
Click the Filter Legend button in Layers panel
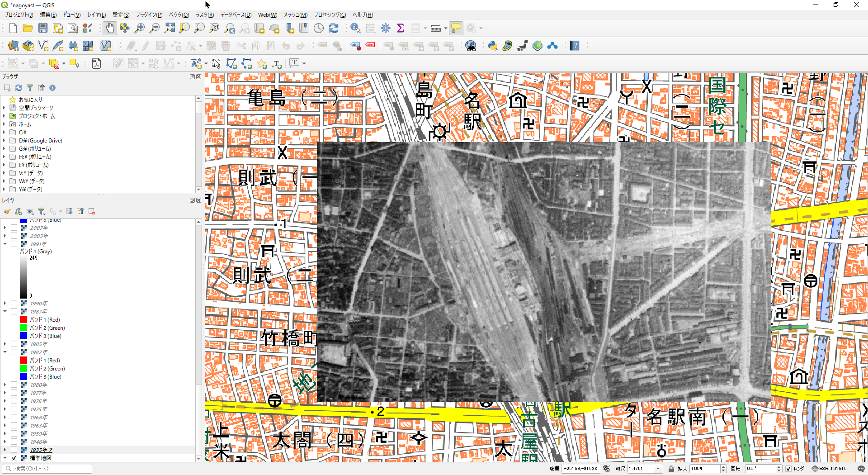pos(42,211)
